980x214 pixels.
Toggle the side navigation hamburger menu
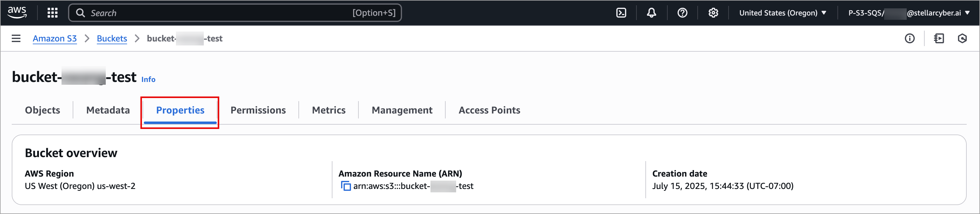click(16, 38)
